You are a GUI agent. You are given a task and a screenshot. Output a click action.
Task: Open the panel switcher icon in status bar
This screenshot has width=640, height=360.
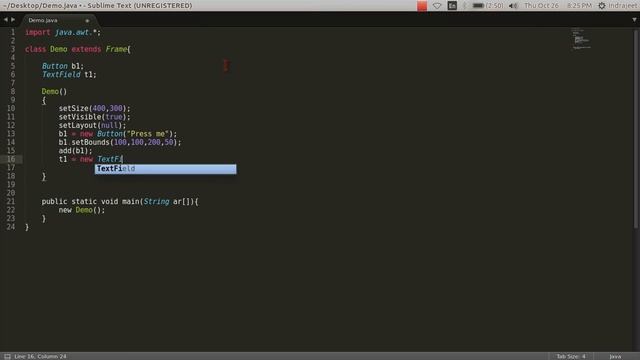tap(7, 356)
